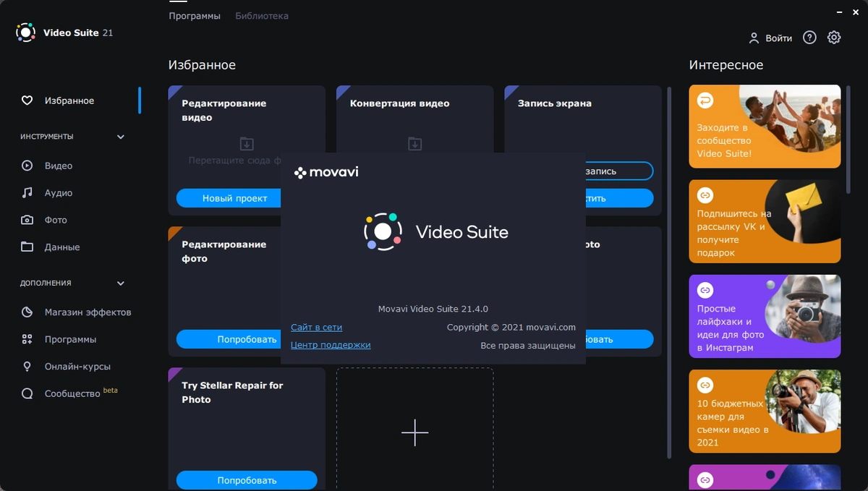
Task: Click the movavi logo in About dialog
Action: tap(326, 173)
